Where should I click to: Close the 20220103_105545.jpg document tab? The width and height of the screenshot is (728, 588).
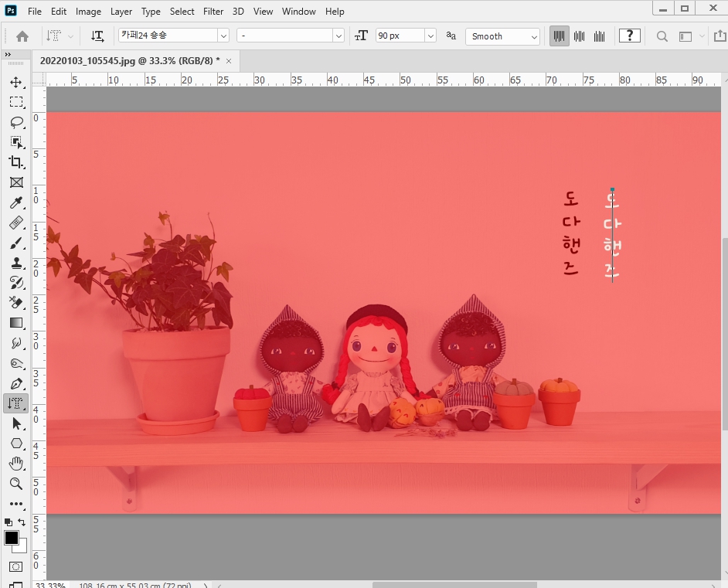229,61
